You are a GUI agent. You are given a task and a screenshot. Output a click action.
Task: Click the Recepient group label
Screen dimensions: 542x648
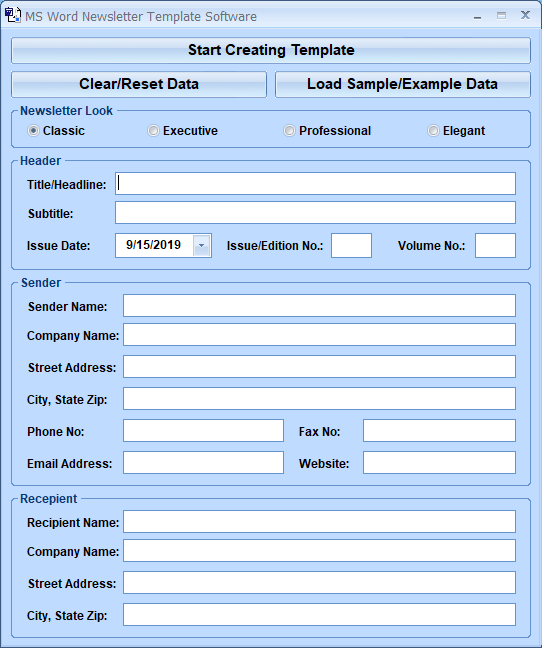[49, 499]
